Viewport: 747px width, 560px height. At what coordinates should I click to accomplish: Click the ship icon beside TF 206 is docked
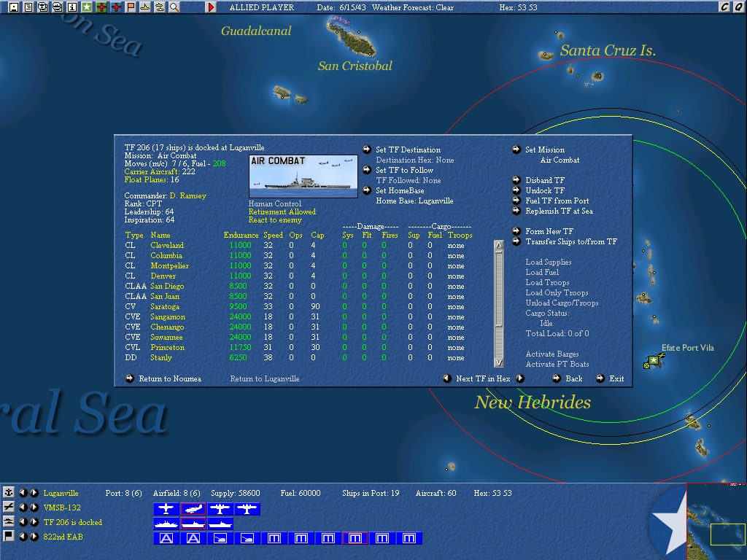point(9,522)
